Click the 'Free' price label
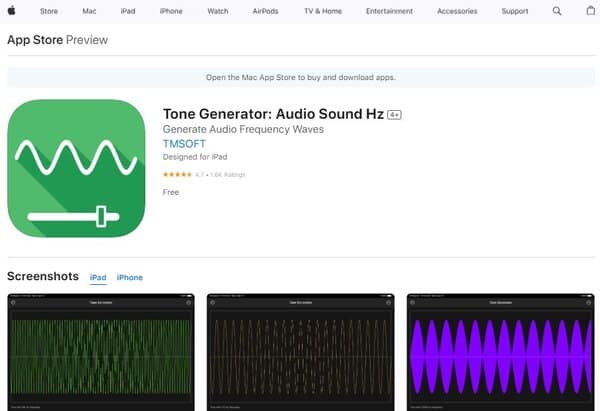Screen dimensions: 600x411 (x=171, y=192)
